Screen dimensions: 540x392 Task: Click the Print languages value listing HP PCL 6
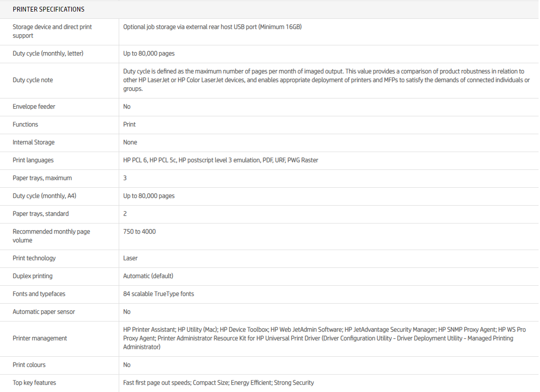click(221, 160)
